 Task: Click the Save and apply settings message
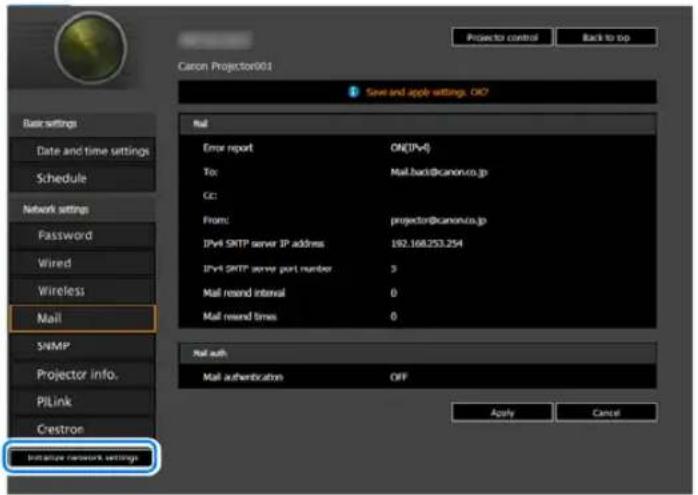pos(426,92)
